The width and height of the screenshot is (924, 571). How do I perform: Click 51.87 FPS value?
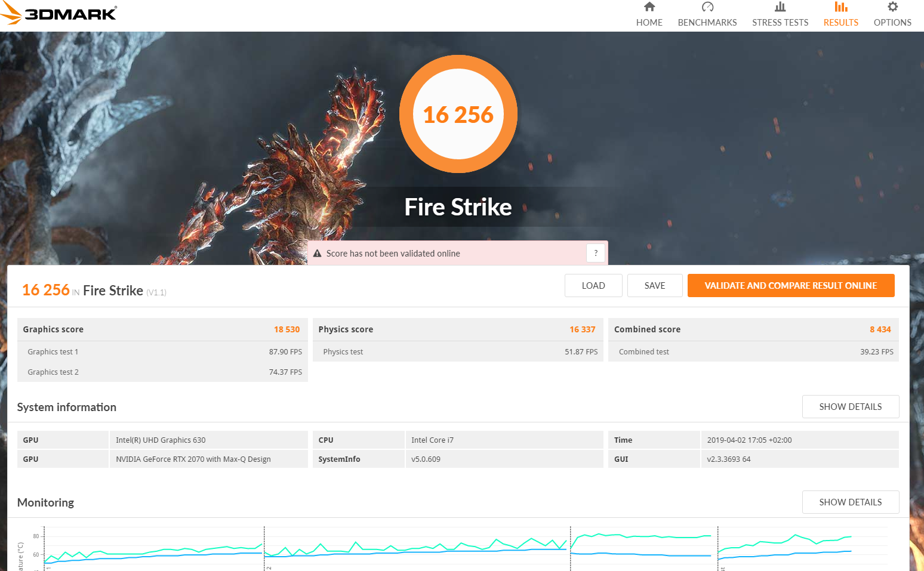point(581,352)
